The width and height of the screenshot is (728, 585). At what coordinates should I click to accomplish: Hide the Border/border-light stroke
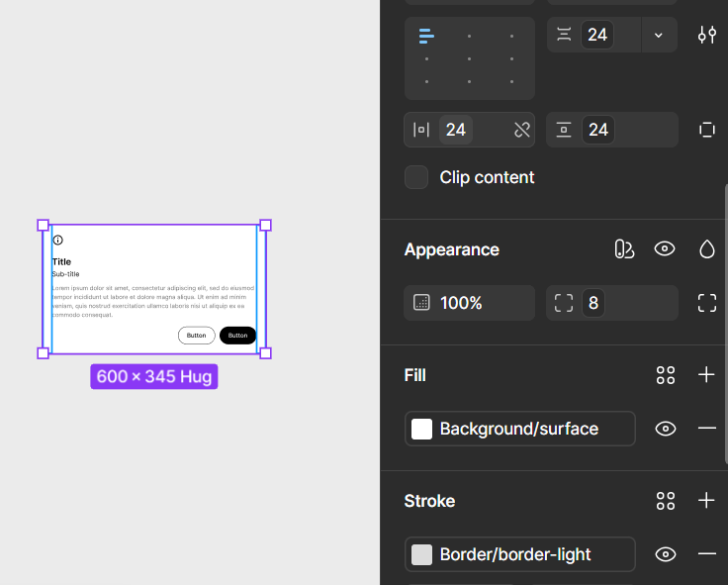click(666, 554)
